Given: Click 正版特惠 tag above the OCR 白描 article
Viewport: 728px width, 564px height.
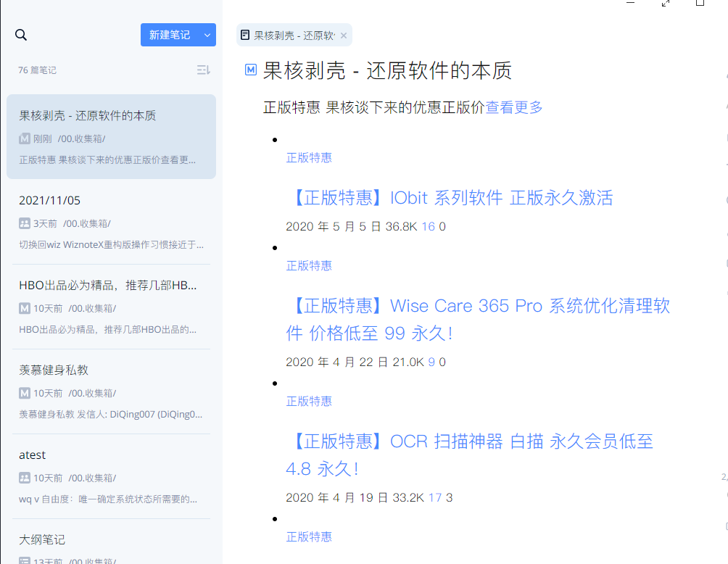Looking at the screenshot, I should pyautogui.click(x=309, y=401).
